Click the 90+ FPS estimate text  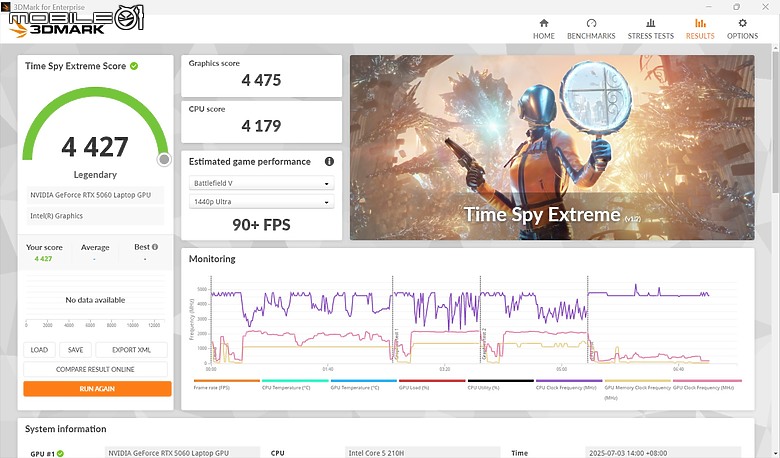[261, 224]
